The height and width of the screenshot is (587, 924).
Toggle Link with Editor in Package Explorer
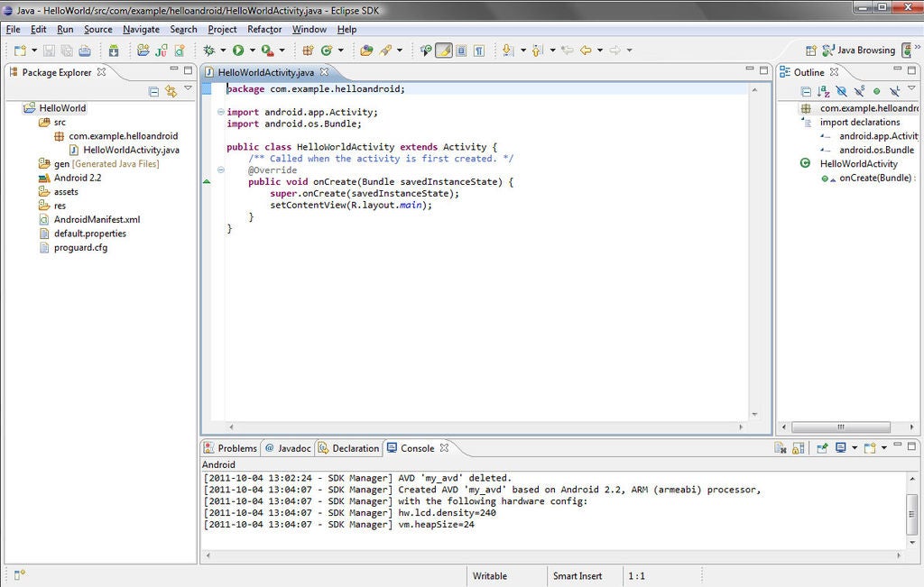click(x=171, y=91)
